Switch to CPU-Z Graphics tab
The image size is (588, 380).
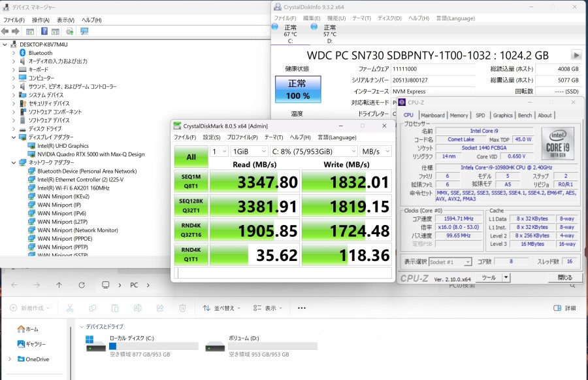click(502, 115)
